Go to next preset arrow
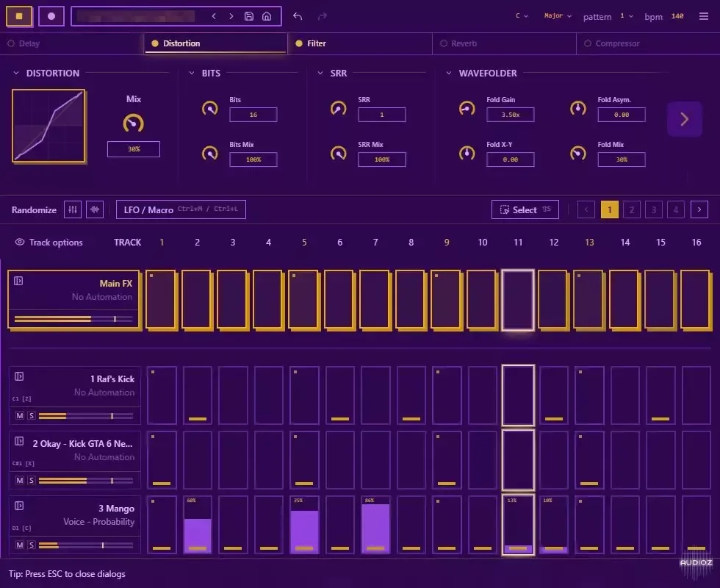The width and height of the screenshot is (720, 588). click(x=231, y=16)
